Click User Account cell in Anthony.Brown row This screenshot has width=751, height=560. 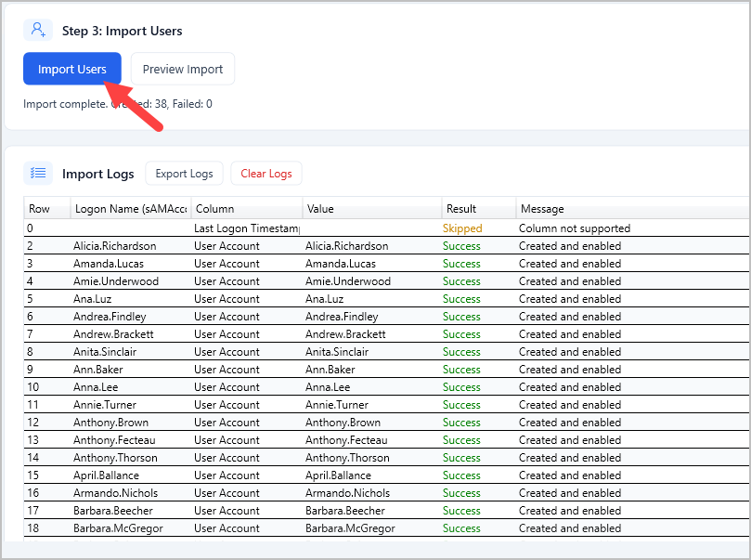click(227, 423)
